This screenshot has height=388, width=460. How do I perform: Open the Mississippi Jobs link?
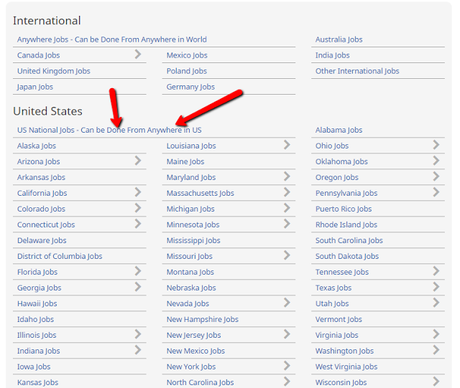pyautogui.click(x=193, y=240)
